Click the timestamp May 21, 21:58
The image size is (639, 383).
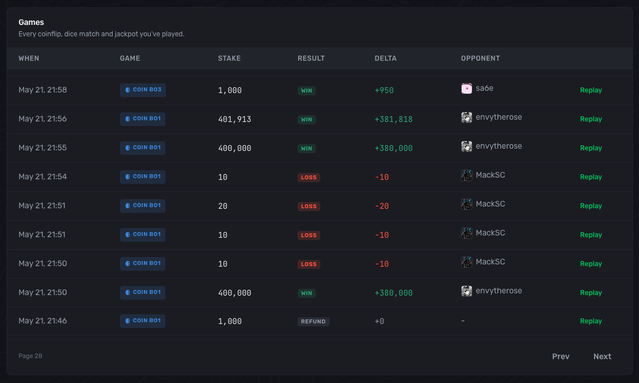[42, 90]
